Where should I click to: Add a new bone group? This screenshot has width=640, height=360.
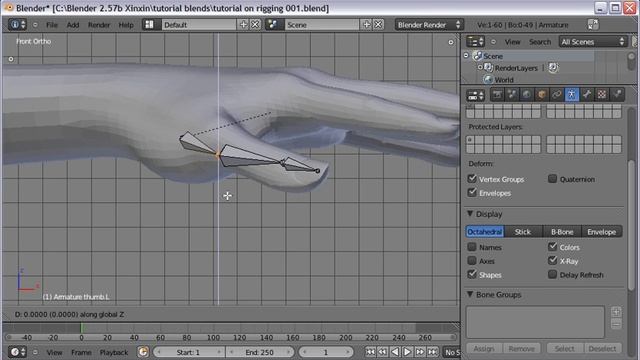[x=616, y=312]
